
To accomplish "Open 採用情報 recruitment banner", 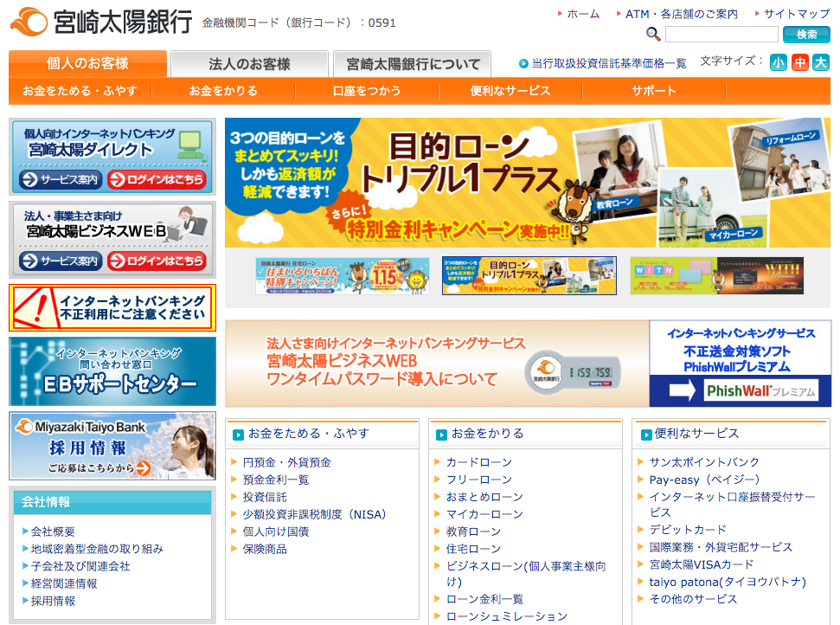I will (x=112, y=446).
